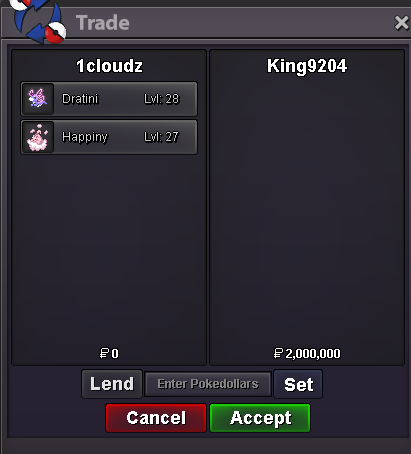The height and width of the screenshot is (454, 411).
Task: Click the Dratini sprite icon
Action: coord(37,99)
